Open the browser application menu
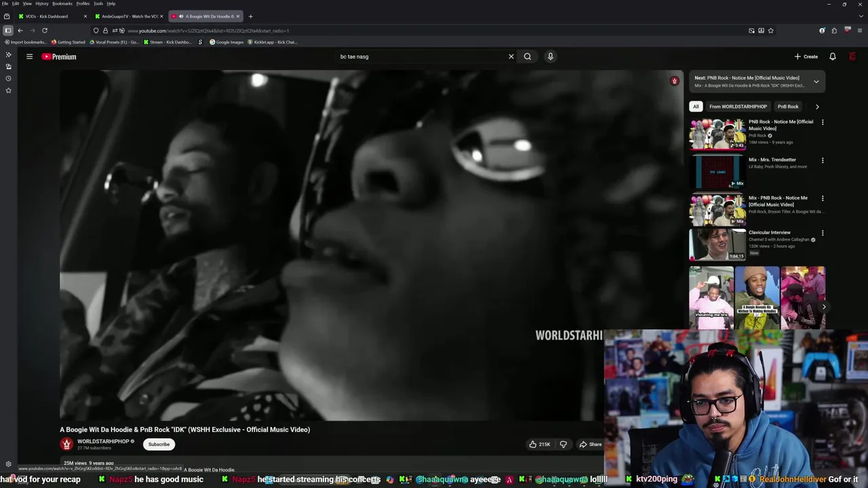 [x=860, y=30]
